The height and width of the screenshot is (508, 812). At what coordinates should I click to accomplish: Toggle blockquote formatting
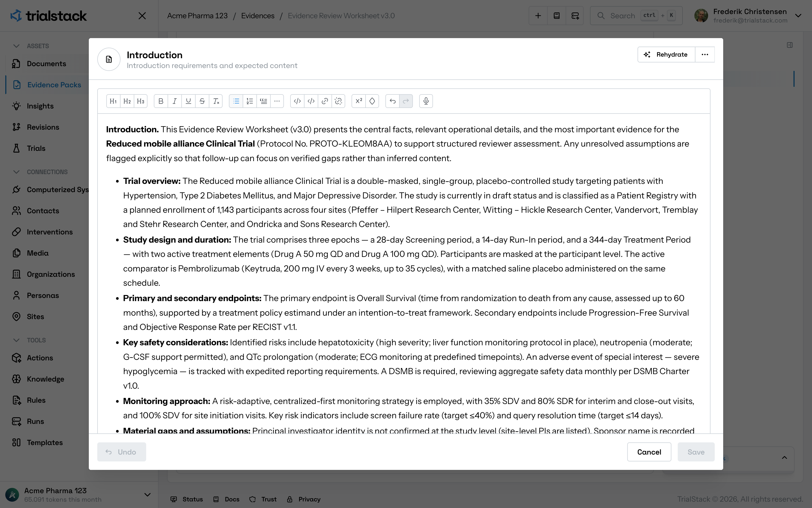[263, 101]
